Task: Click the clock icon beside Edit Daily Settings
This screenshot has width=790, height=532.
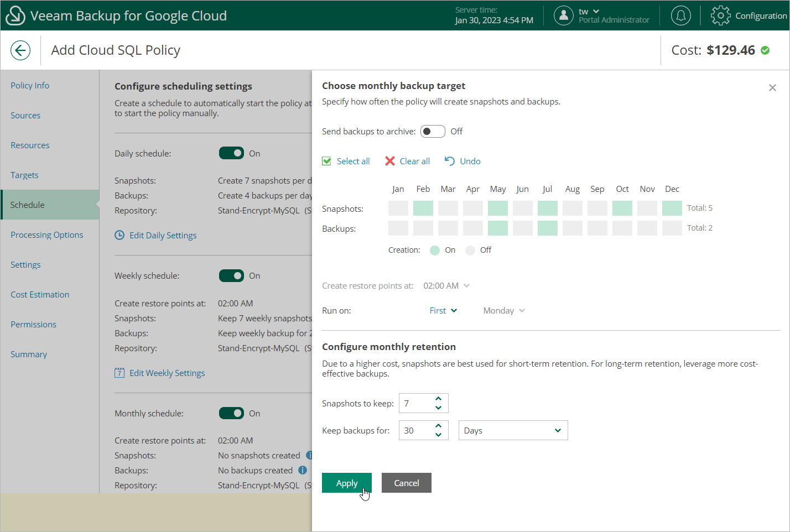Action: click(119, 235)
